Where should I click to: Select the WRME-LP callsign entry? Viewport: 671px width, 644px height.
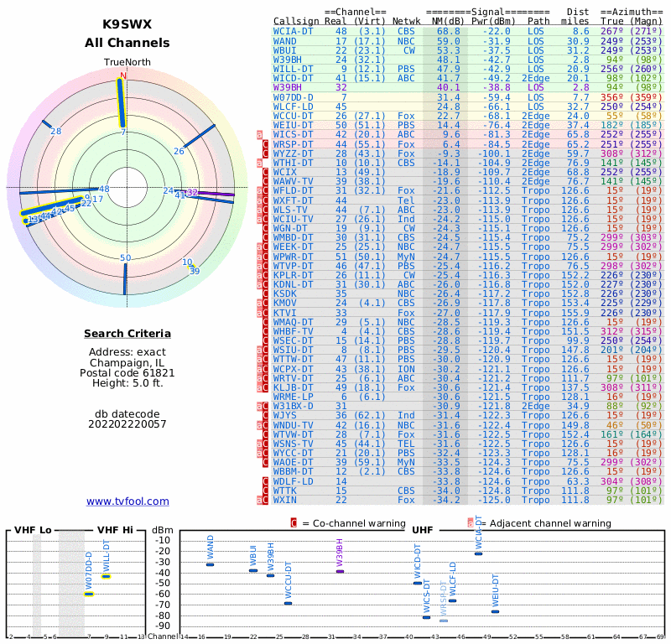point(293,397)
